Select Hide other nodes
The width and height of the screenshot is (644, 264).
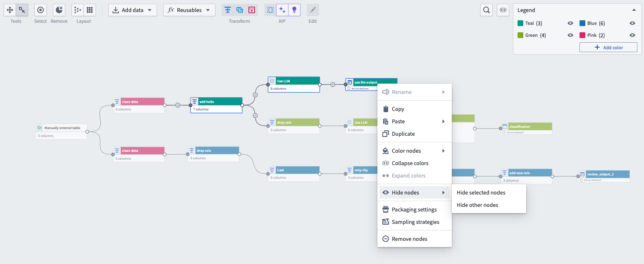click(x=489, y=205)
